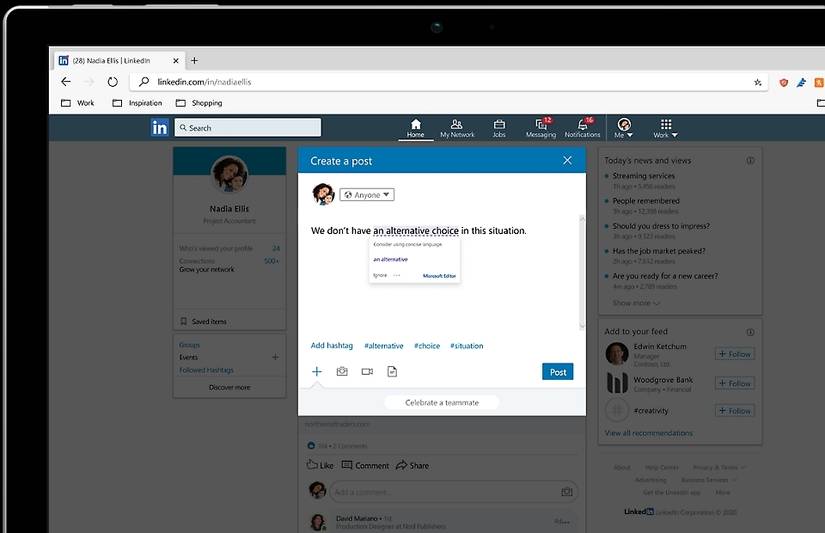Open 'Has the job market peaked?' news item
The height and width of the screenshot is (533, 825).
click(659, 251)
